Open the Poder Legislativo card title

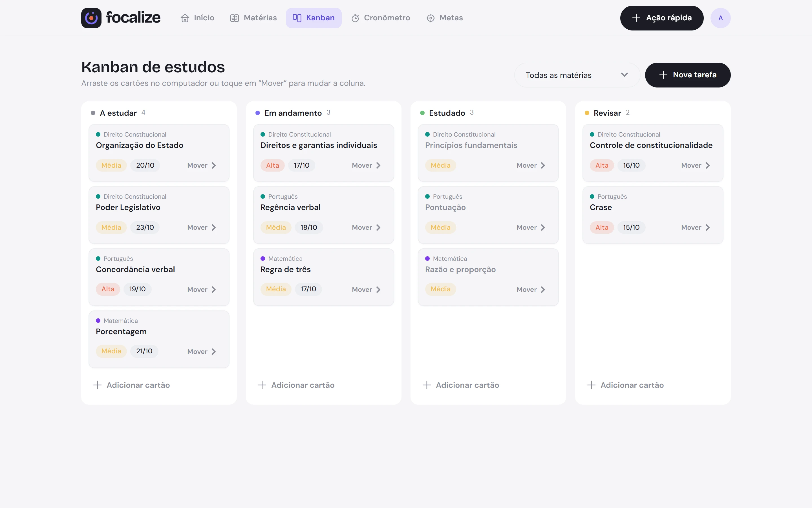[x=128, y=207]
